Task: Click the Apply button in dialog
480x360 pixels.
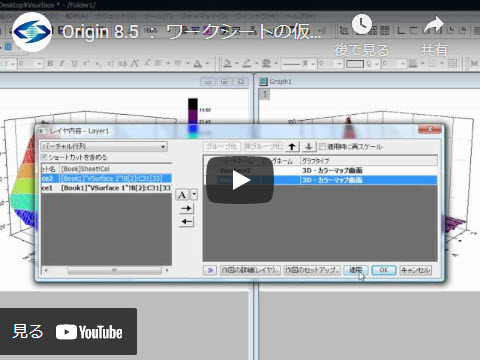Action: (356, 270)
